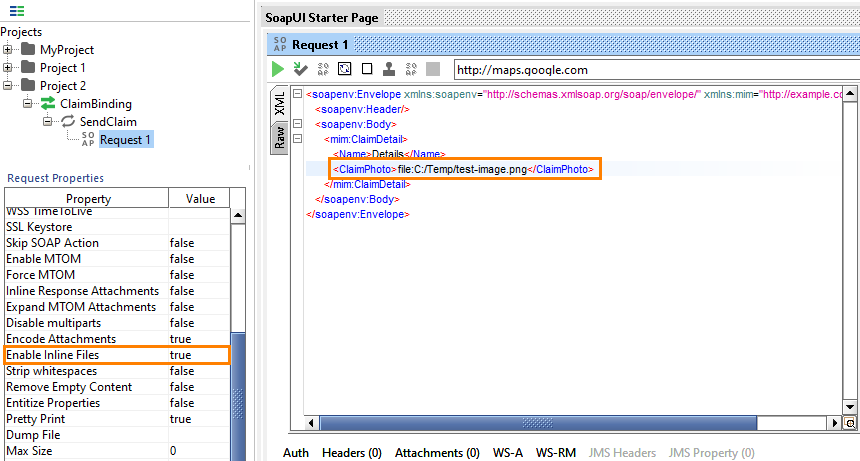This screenshot has width=860, height=461.
Task: Click the Property column header
Action: coord(87,198)
